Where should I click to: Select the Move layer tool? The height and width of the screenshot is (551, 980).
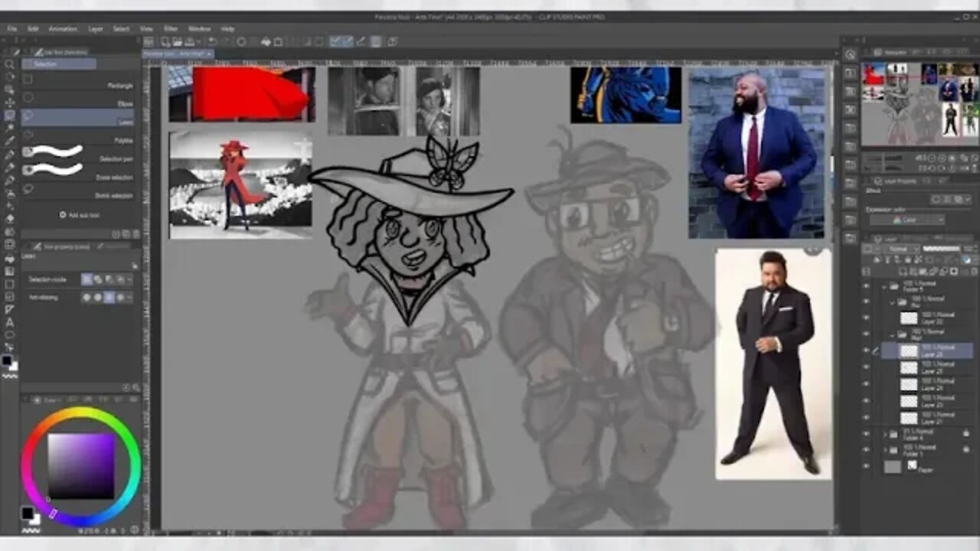click(x=9, y=103)
